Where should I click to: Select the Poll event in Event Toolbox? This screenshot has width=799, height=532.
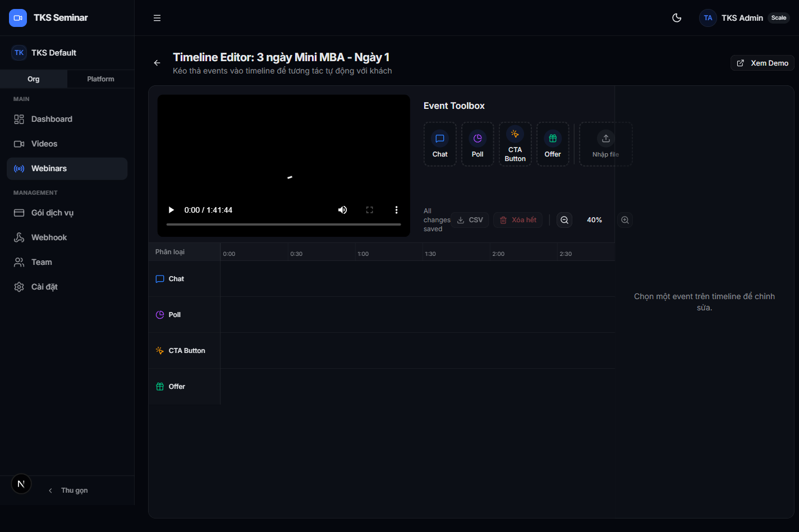pos(477,144)
